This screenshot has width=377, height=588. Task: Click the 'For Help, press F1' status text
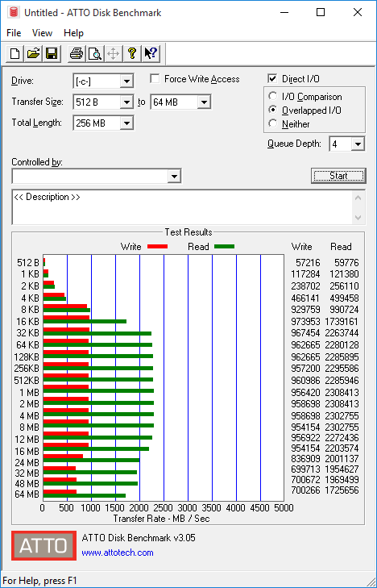point(39,581)
